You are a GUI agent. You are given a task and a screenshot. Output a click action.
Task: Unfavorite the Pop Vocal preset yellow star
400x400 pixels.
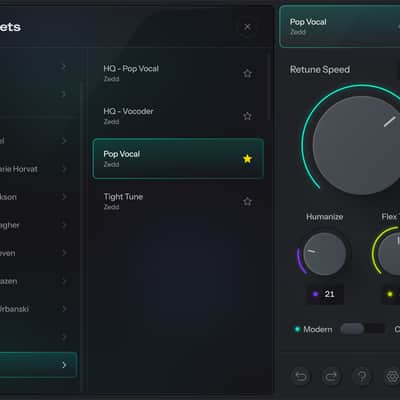[247, 159]
